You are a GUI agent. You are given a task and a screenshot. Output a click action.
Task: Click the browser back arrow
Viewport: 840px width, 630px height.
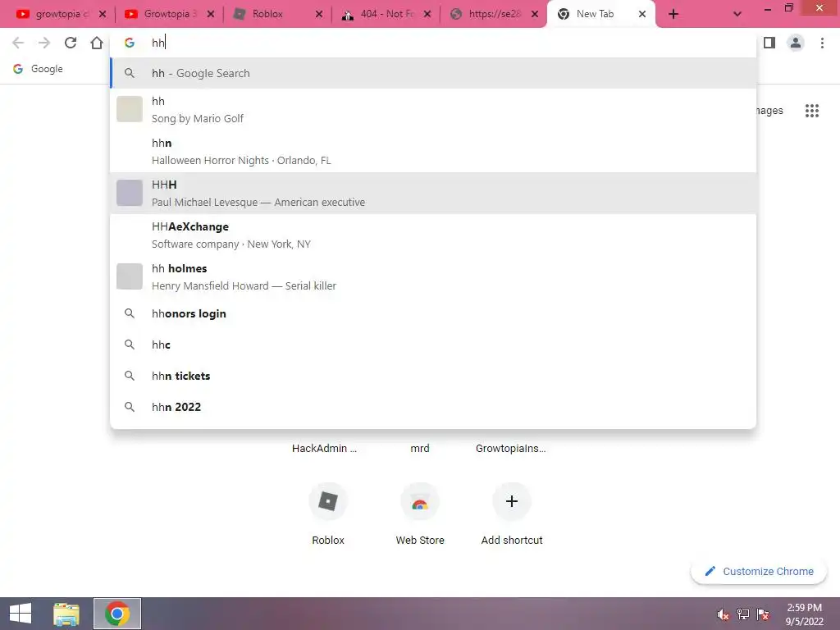click(18, 43)
